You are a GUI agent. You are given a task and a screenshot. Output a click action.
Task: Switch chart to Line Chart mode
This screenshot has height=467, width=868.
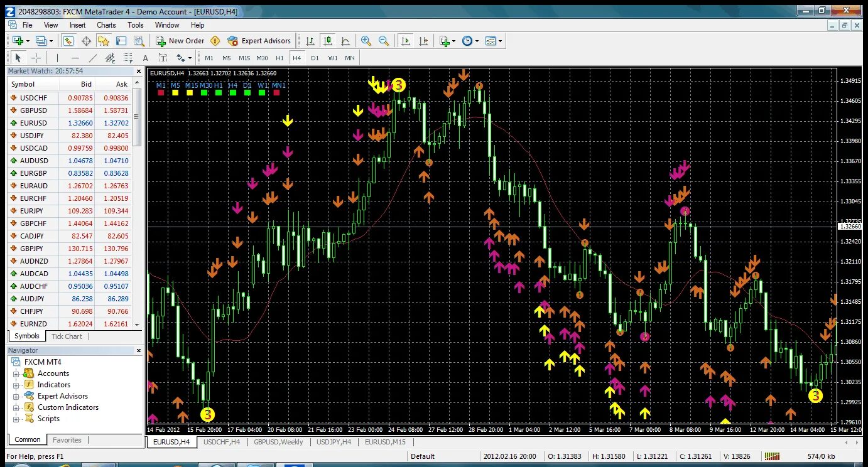pyautogui.click(x=345, y=41)
